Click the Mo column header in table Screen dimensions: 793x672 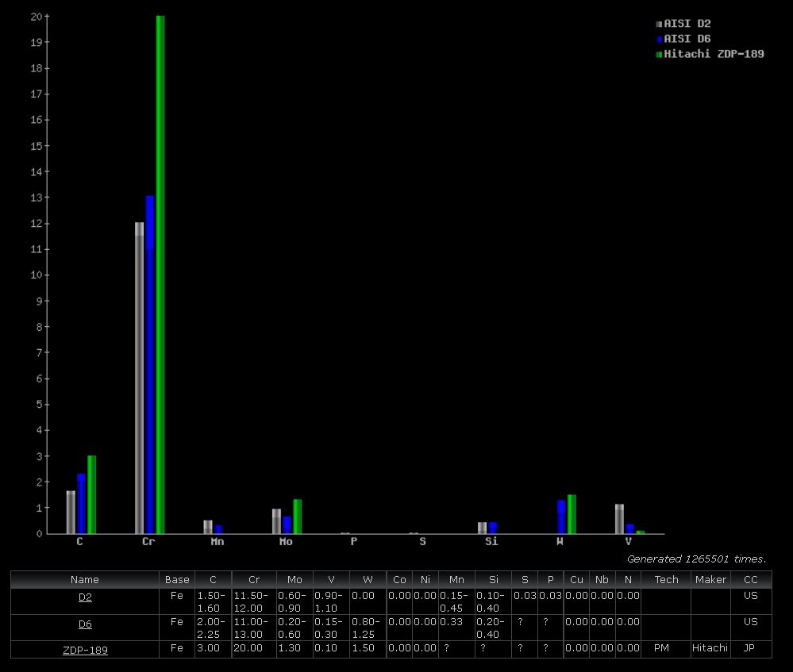[294, 579]
